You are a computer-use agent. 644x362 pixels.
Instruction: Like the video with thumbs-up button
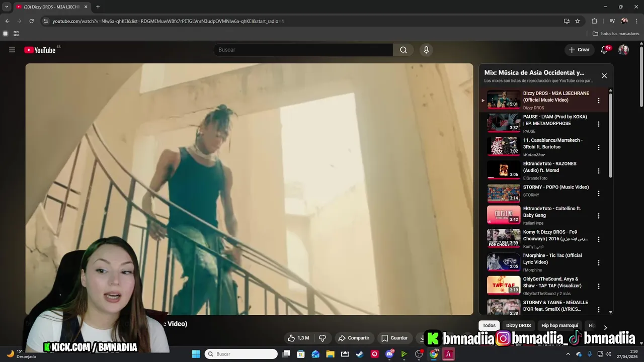(x=298, y=338)
